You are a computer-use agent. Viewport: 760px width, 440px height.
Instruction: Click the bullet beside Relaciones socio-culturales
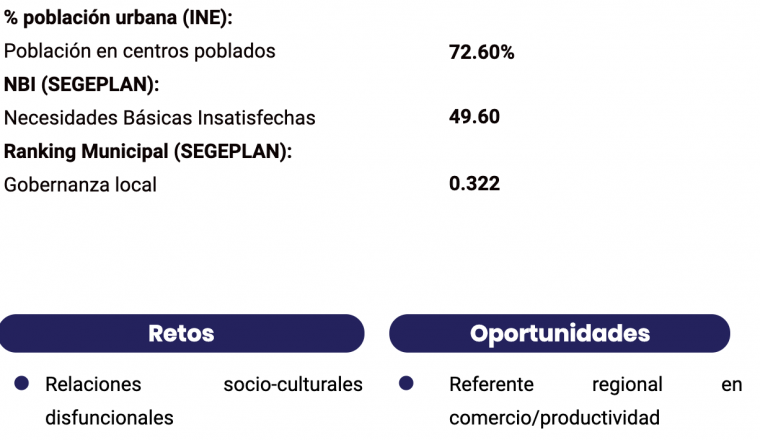click(22, 383)
